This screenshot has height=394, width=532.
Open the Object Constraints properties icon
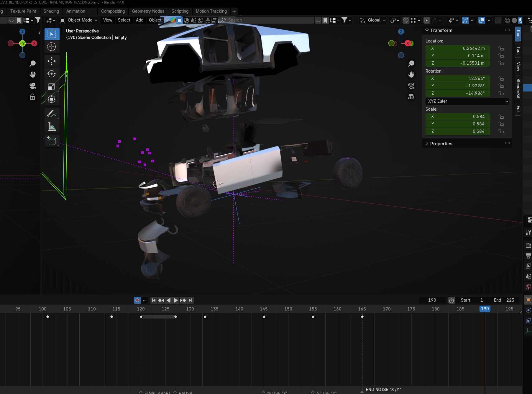click(x=528, y=321)
